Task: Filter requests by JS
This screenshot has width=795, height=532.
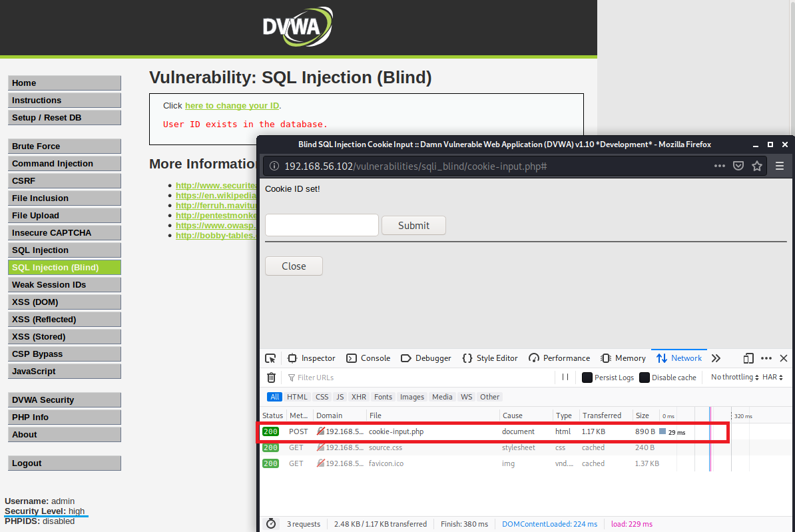Action: 340,397
